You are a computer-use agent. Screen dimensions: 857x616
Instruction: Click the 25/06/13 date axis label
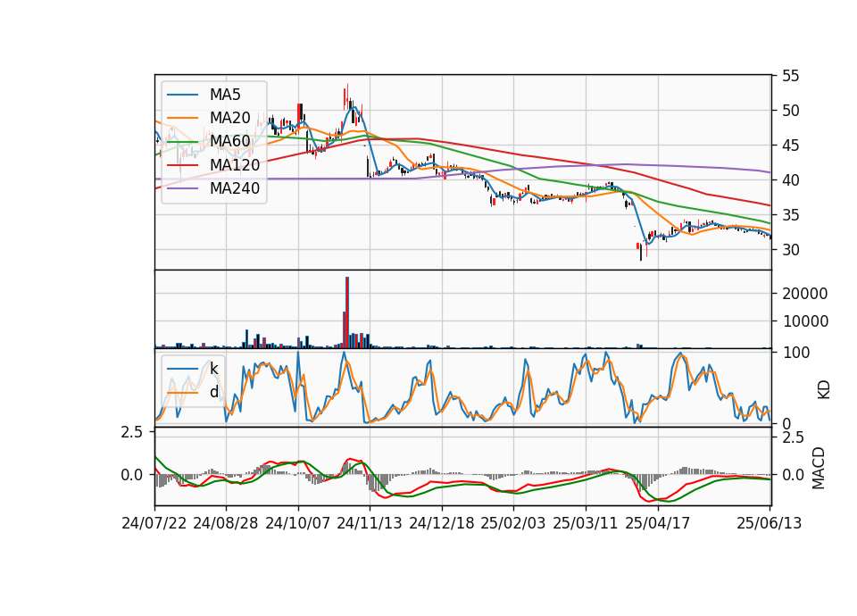pyautogui.click(x=769, y=523)
